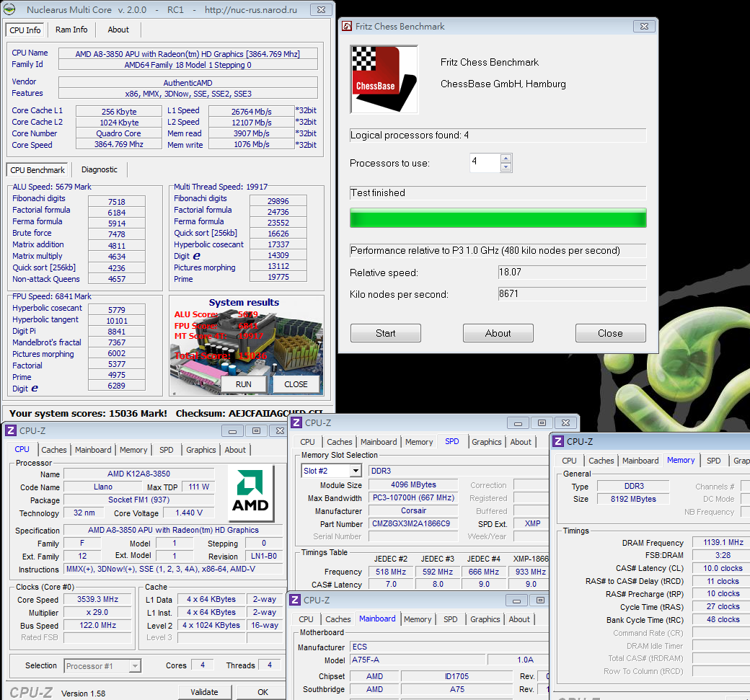Image resolution: width=750 pixels, height=700 pixels.
Task: Select the CPU Benchmark tab
Action: coord(37,169)
